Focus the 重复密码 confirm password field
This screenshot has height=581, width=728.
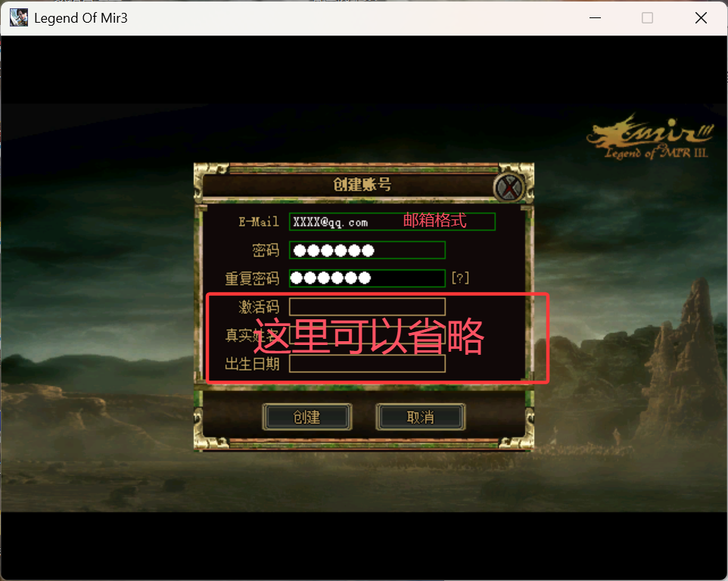[x=367, y=278]
